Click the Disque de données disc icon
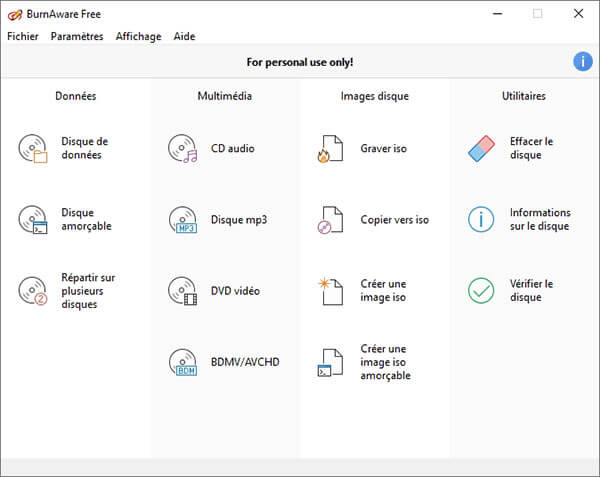The image size is (600, 477). 33,149
